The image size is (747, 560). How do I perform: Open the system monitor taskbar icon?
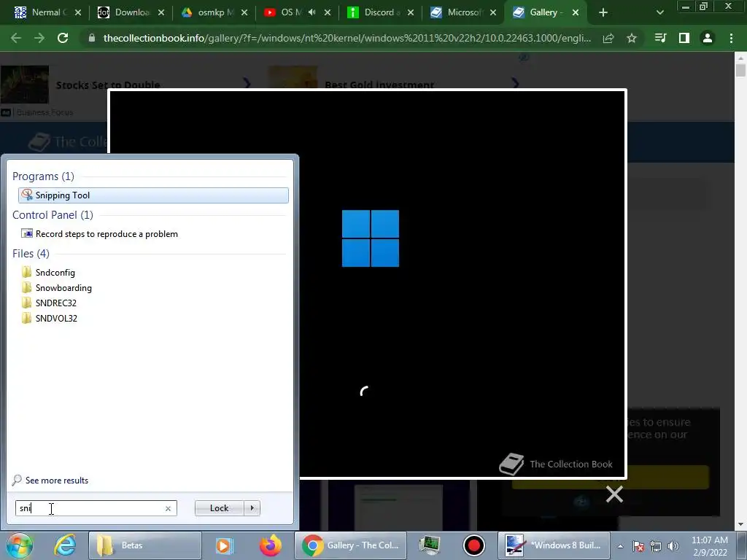(429, 545)
